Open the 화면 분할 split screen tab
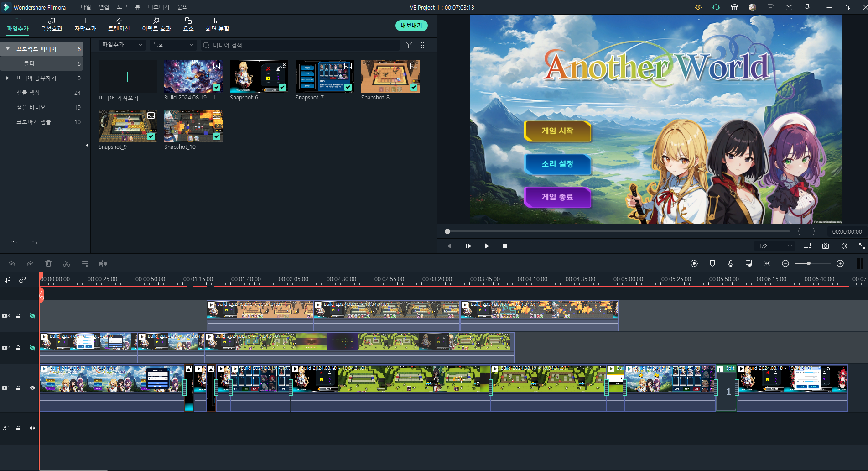The image size is (868, 471). (218, 25)
